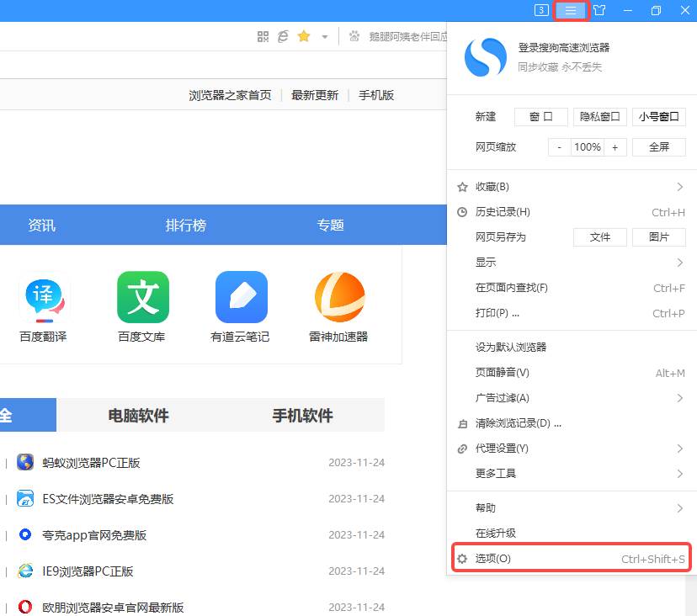The width and height of the screenshot is (697, 616).
Task: Save page as 文件
Action: pyautogui.click(x=599, y=237)
